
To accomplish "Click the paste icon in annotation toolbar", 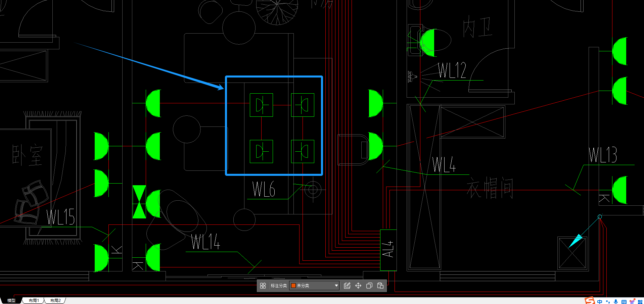I will 380,286.
